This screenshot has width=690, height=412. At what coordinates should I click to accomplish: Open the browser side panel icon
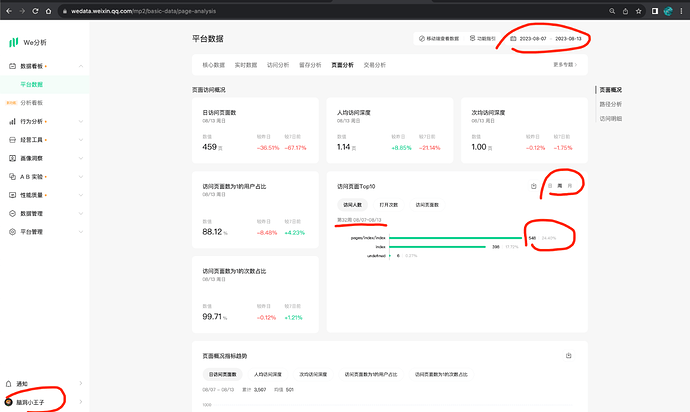click(655, 11)
